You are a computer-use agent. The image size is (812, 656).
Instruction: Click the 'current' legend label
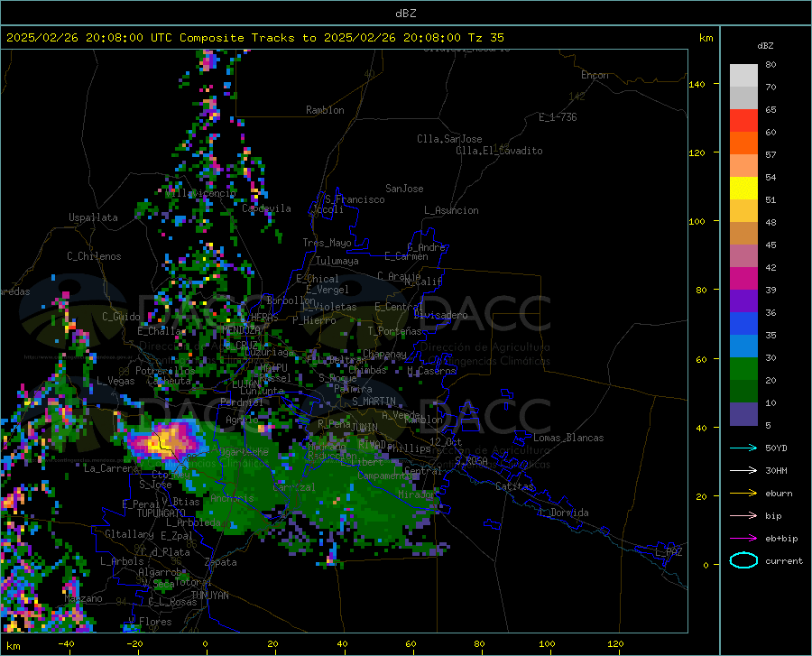[x=784, y=560]
